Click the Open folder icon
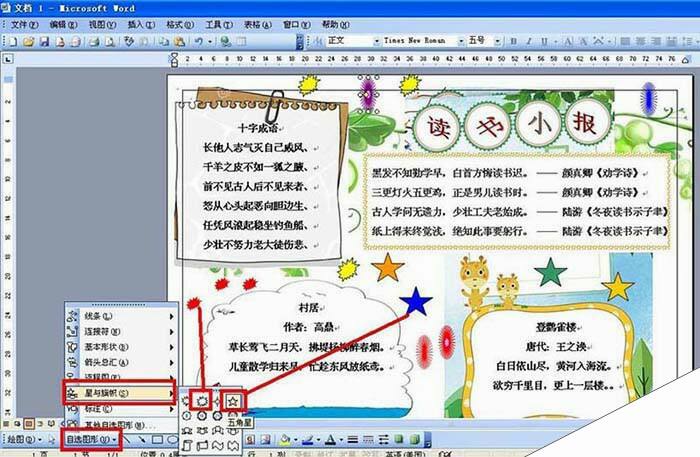The width and height of the screenshot is (700, 457). (x=29, y=42)
